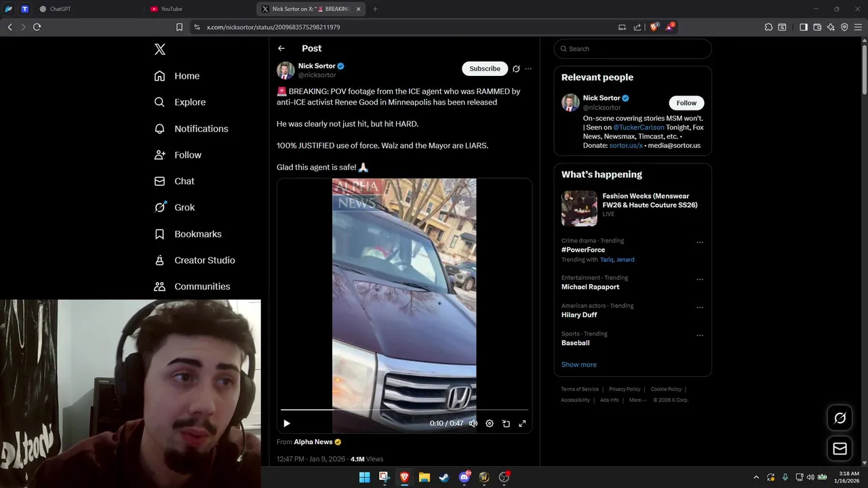Viewport: 868px width, 488px height.
Task: Click the share page icon
Action: point(637,27)
